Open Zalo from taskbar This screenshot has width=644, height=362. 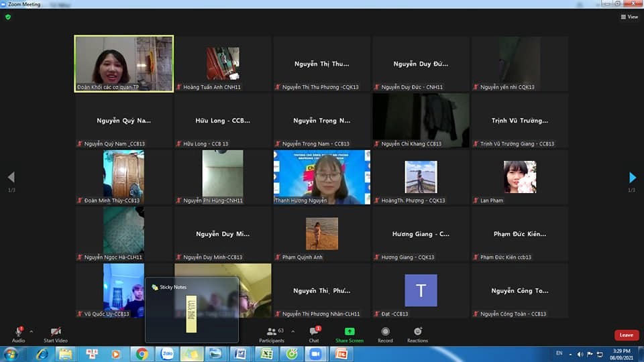pyautogui.click(x=167, y=354)
